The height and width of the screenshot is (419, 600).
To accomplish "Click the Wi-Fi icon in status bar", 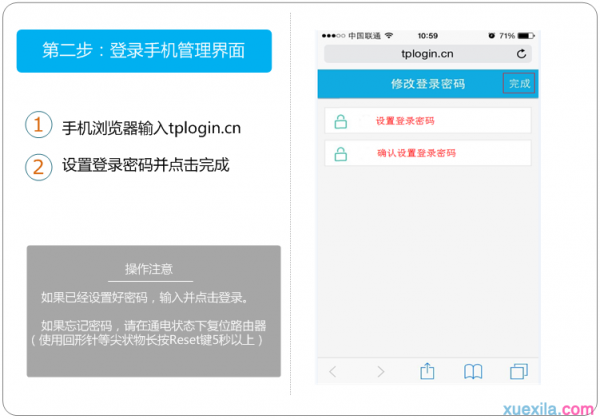I will click(x=389, y=36).
